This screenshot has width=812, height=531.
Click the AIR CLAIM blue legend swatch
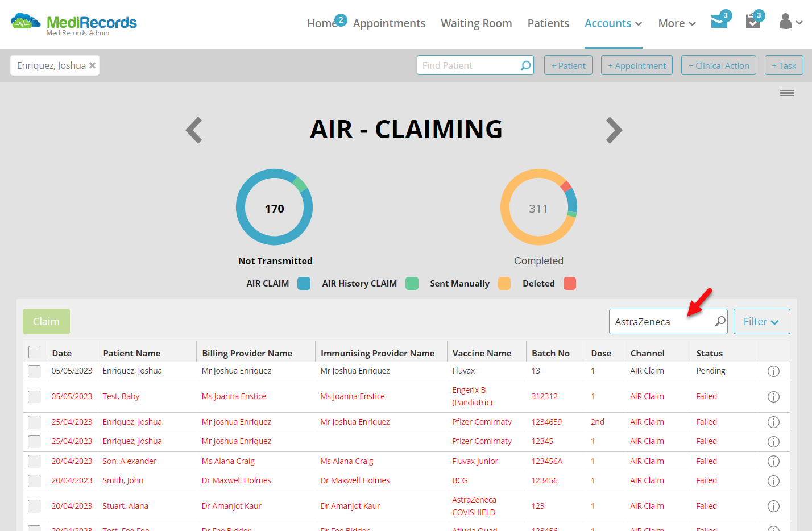coord(304,283)
